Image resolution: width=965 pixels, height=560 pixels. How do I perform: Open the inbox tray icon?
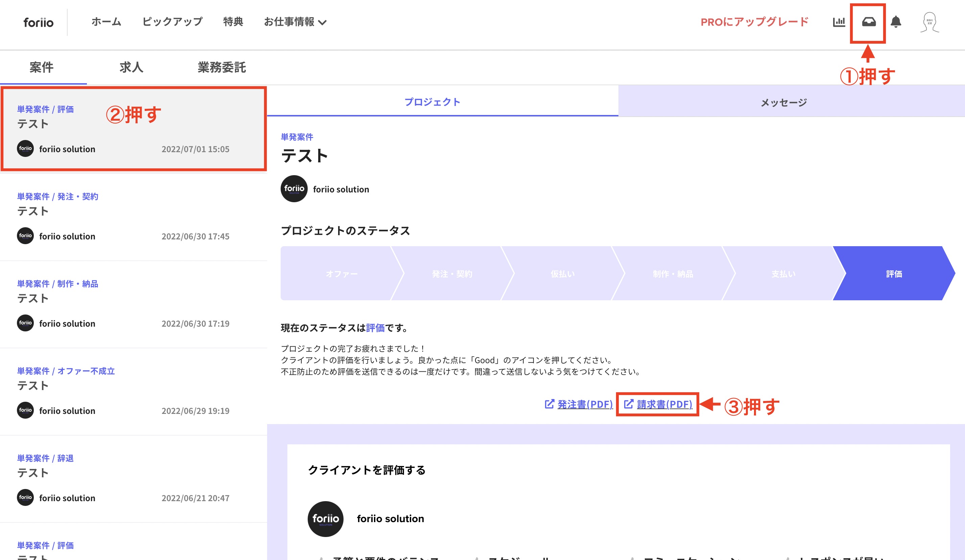pos(869,22)
